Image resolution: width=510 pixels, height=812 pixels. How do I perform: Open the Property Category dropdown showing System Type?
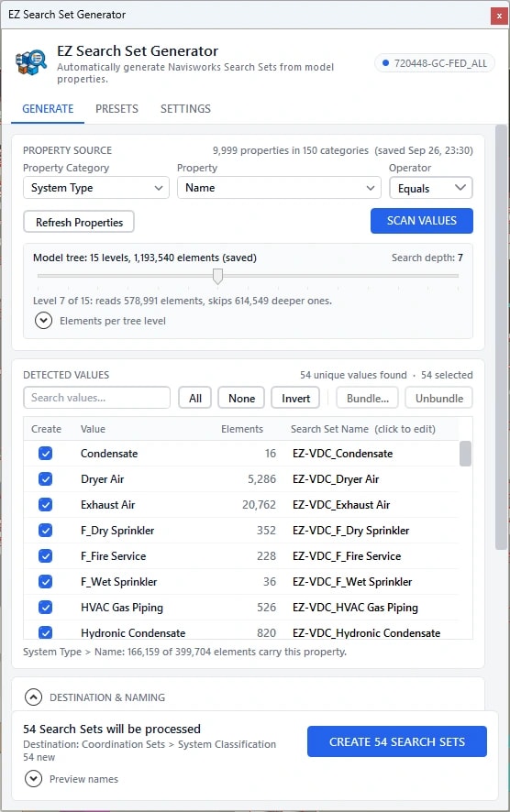pos(96,188)
